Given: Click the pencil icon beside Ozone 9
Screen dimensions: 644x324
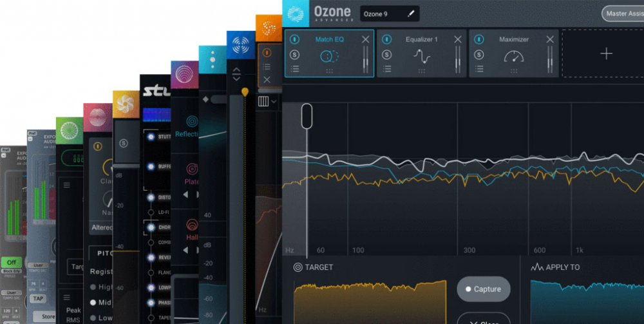Looking at the screenshot, I should (x=411, y=14).
